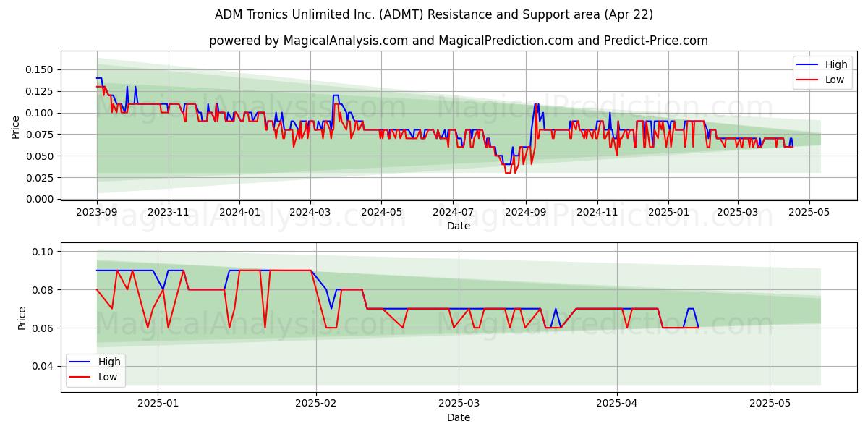Image resolution: width=868 pixels, height=434 pixels.
Task: Click the 2024-05 tick label
Action: (381, 213)
